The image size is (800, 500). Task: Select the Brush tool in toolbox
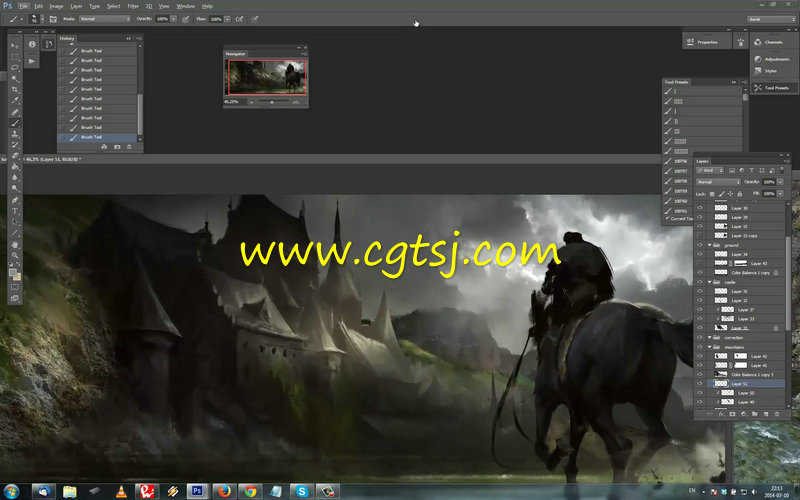point(15,123)
